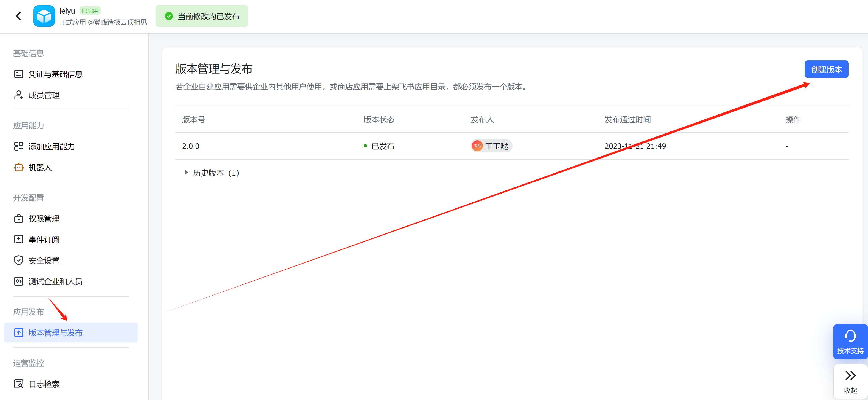Click the credentials and basic info icon
The height and width of the screenshot is (400, 868).
[x=18, y=74]
